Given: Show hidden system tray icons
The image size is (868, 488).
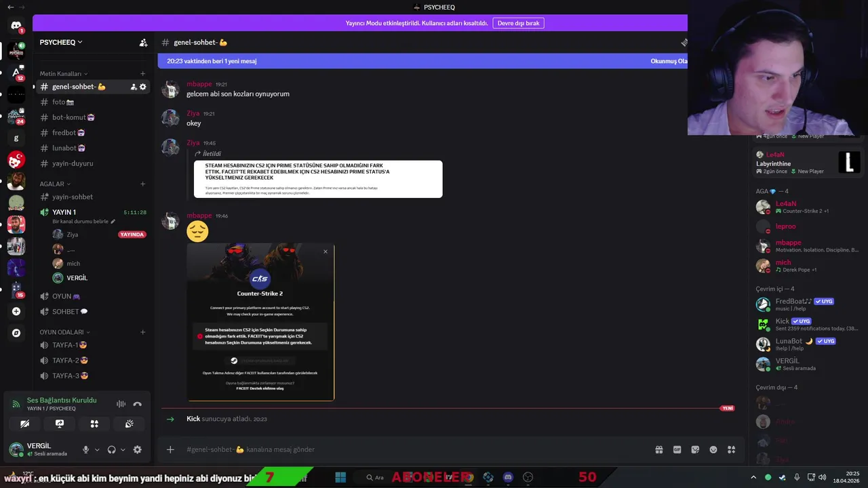Looking at the screenshot, I should point(753,477).
